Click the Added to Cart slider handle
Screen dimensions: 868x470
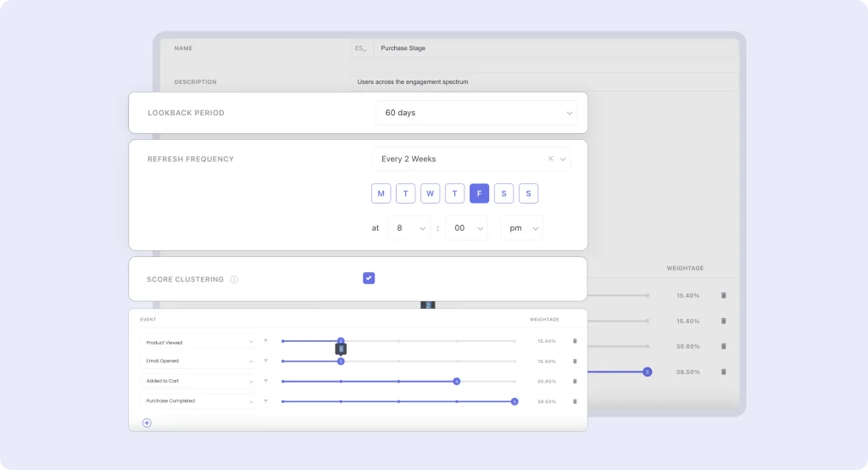click(x=456, y=382)
